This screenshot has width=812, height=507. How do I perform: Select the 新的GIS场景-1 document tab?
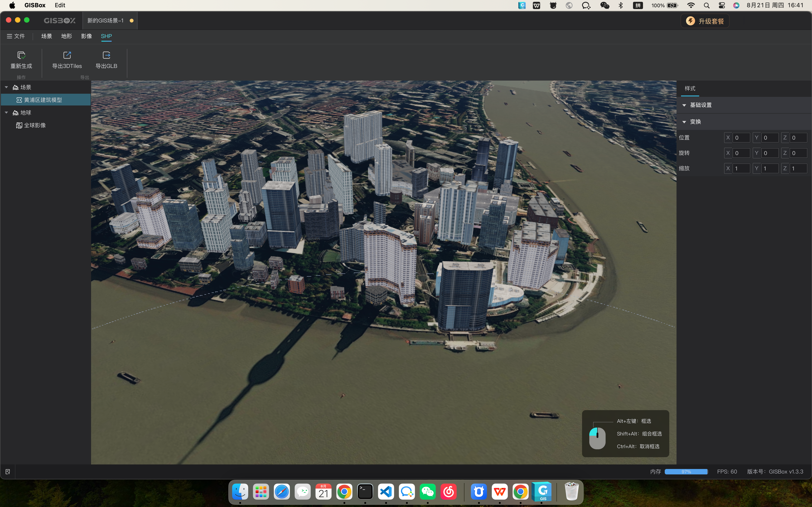pos(105,21)
